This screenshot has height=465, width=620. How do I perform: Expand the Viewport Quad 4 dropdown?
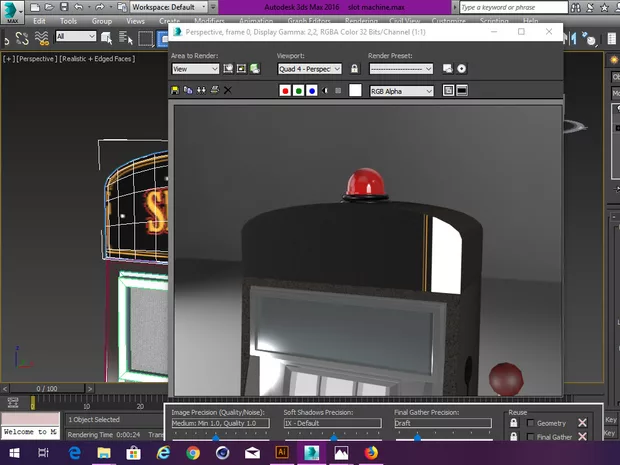(x=308, y=69)
